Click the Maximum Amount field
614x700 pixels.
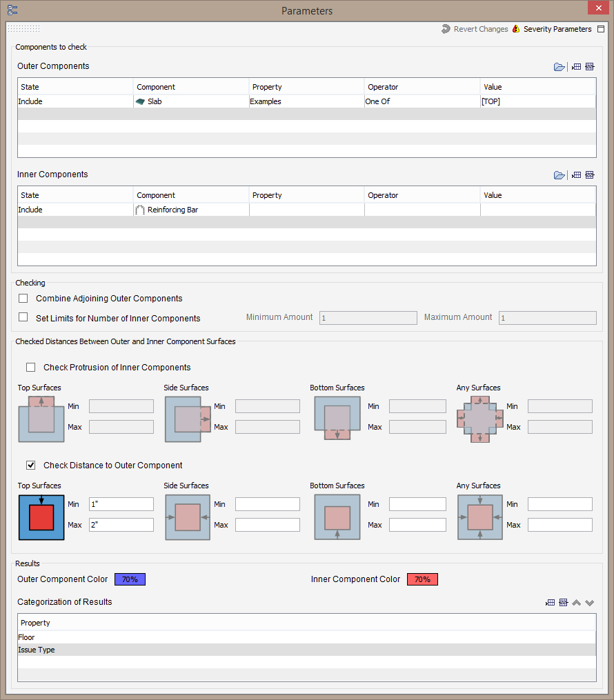[x=548, y=318]
